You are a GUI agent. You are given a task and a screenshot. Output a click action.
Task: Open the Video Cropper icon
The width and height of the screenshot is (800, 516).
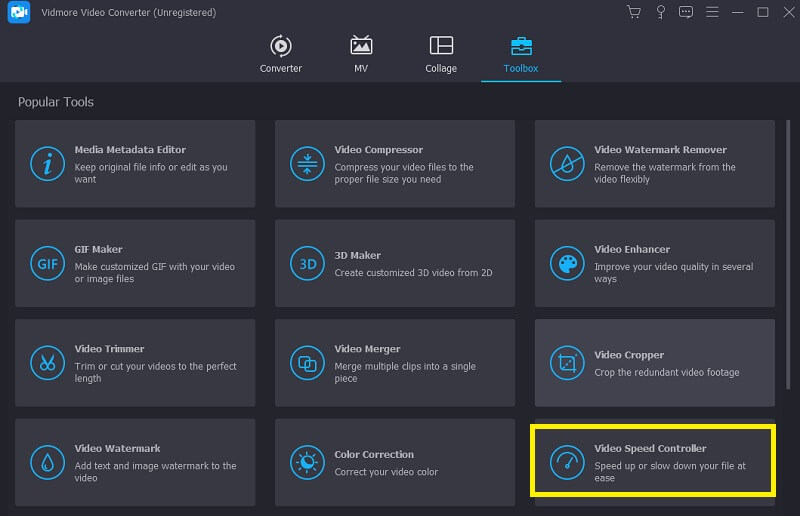567,363
